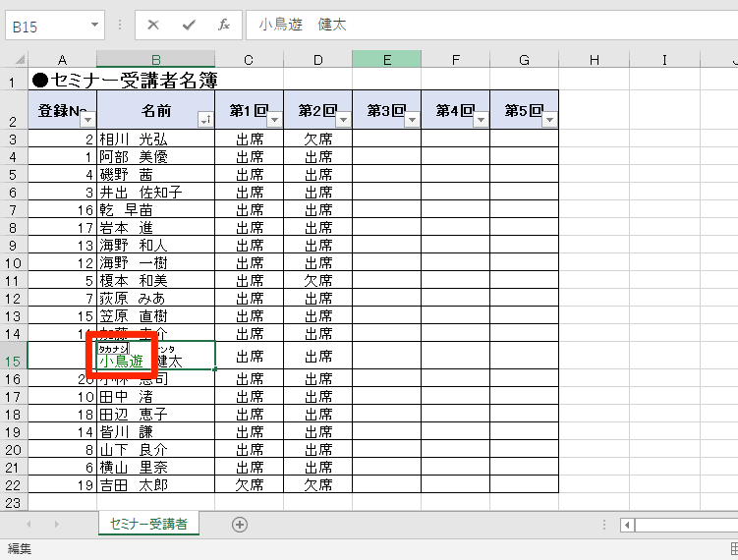Image resolution: width=738 pixels, height=560 pixels.
Task: Open the 名前 column sort filter dropdown
Action: coord(205,120)
